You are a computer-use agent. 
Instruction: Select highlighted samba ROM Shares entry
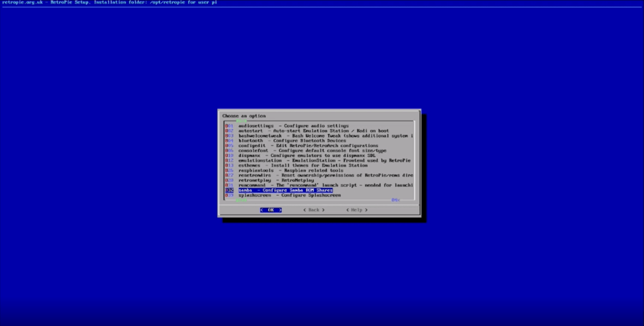pos(279,190)
